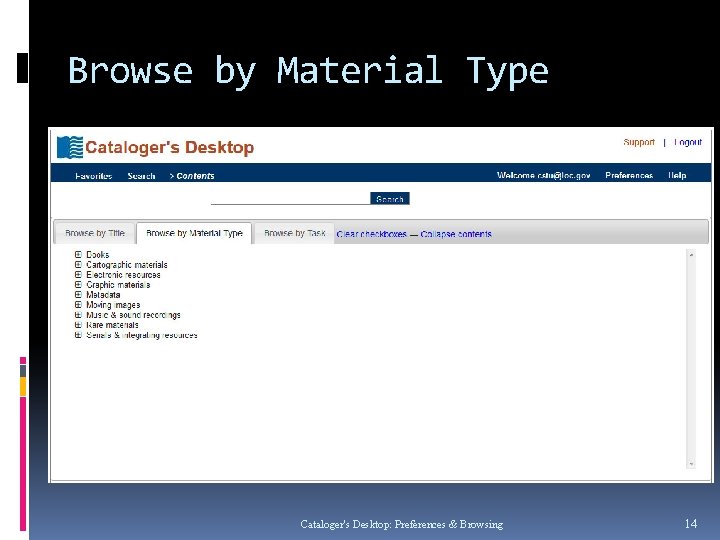Expand the Graphic materials node
The image size is (720, 540).
tap(78, 285)
